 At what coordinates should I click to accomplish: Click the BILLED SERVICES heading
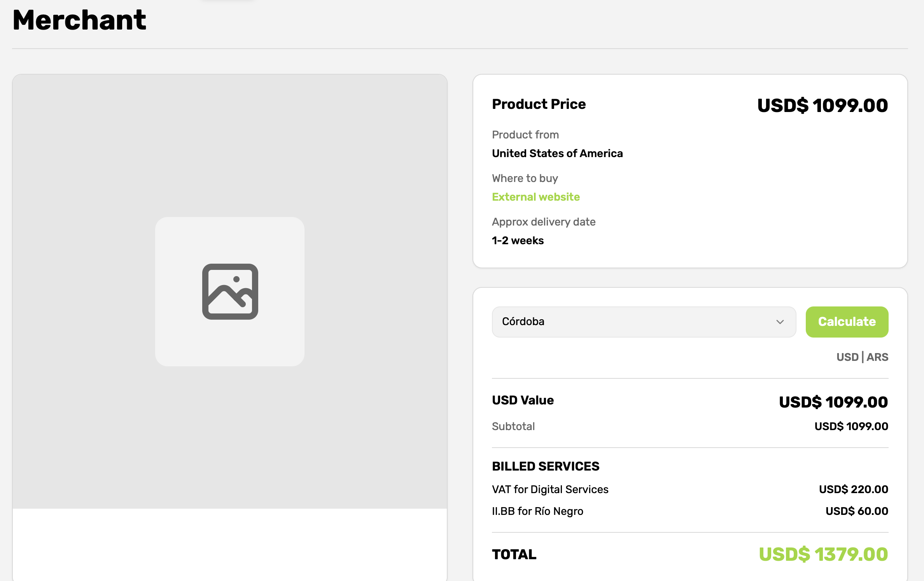545,466
